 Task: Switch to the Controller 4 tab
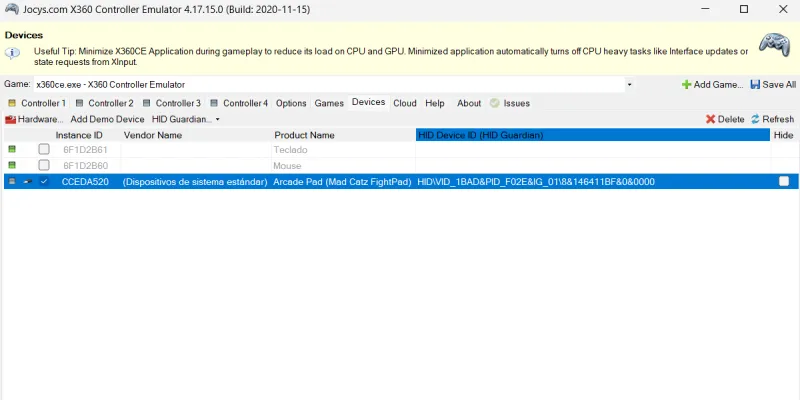click(239, 103)
